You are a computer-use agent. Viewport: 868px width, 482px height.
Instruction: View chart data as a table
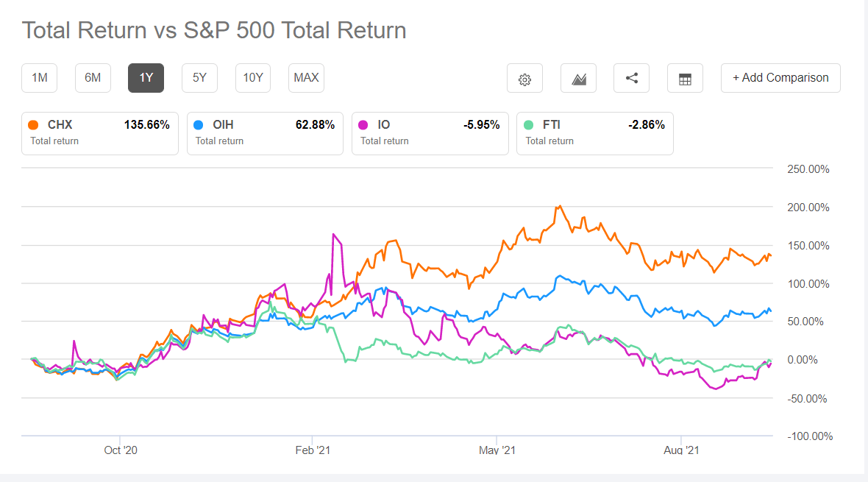point(685,77)
